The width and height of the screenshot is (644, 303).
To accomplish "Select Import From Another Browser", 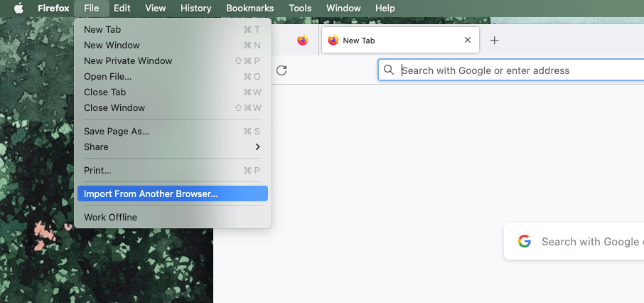I will point(172,193).
